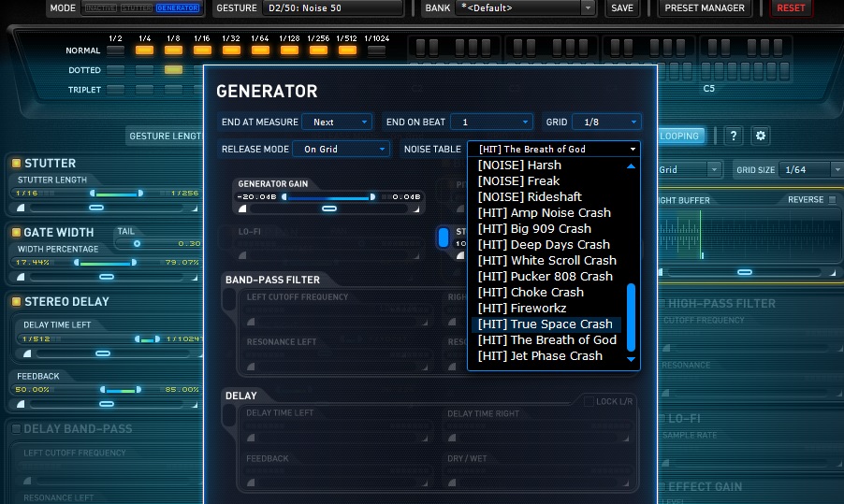The height and width of the screenshot is (504, 844).
Task: Pick [HIT] White Scroll Crash
Action: (546, 260)
